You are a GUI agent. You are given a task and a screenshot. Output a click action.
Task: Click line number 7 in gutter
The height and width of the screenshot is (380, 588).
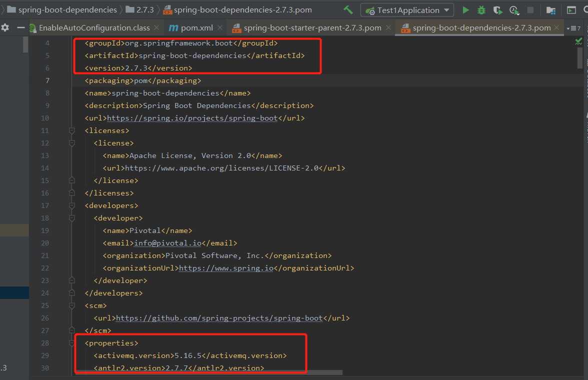click(47, 80)
